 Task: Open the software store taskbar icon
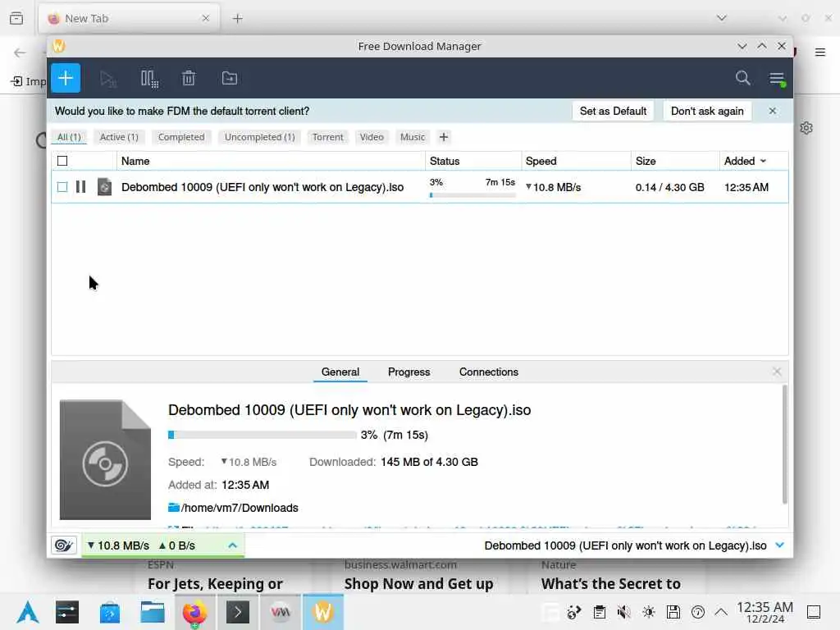110,612
